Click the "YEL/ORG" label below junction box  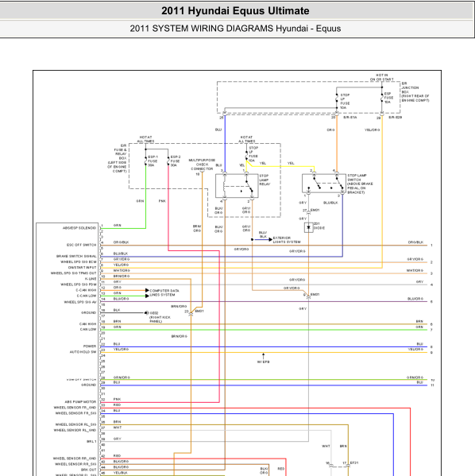pyautogui.click(x=372, y=130)
